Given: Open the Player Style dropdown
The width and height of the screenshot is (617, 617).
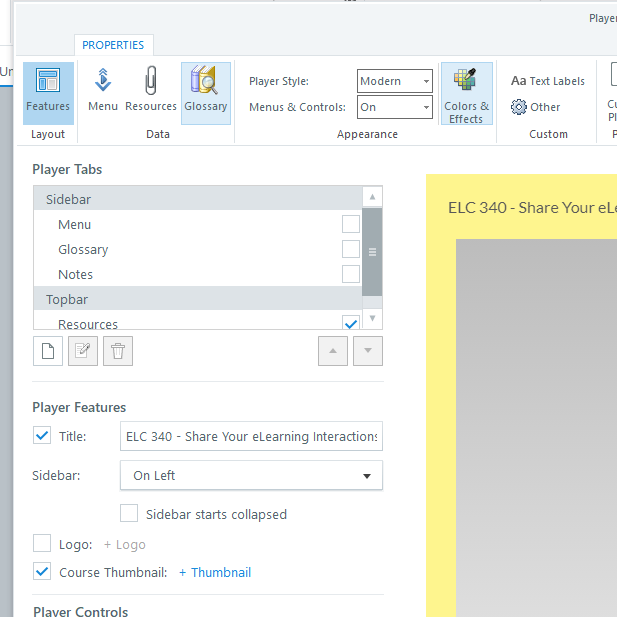Looking at the screenshot, I should pyautogui.click(x=395, y=81).
